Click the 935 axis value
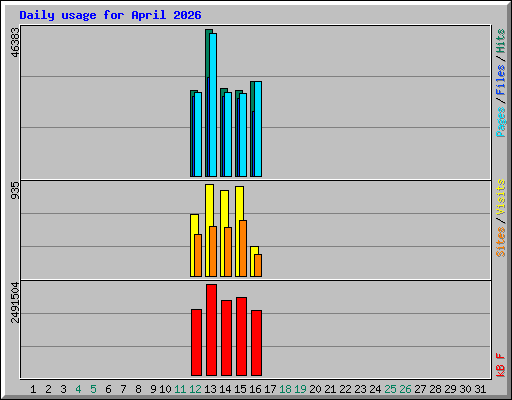The image size is (512, 400). [x=15, y=190]
